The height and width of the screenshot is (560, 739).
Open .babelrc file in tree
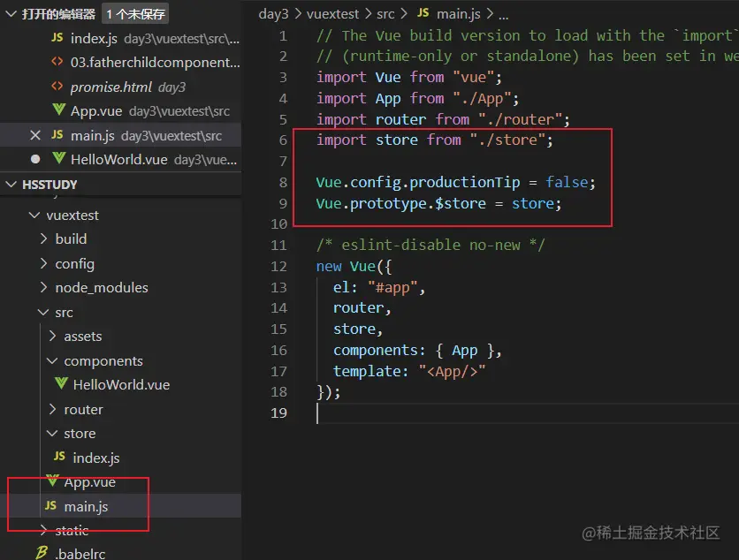click(x=80, y=554)
